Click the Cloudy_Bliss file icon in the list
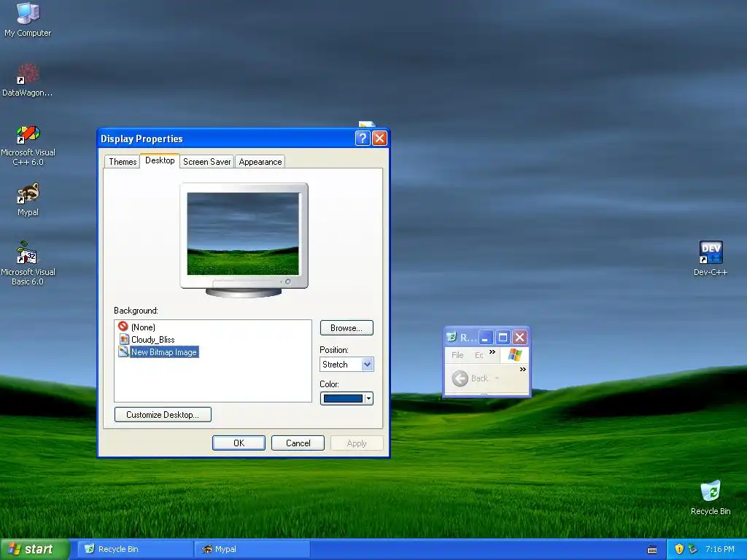The height and width of the screenshot is (560, 747). tap(124, 339)
